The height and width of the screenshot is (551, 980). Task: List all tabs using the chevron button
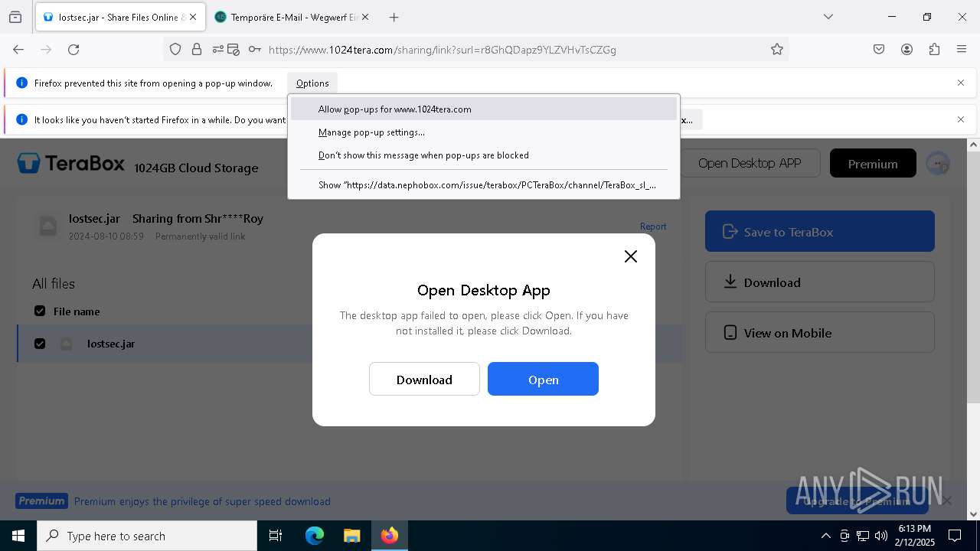[828, 17]
